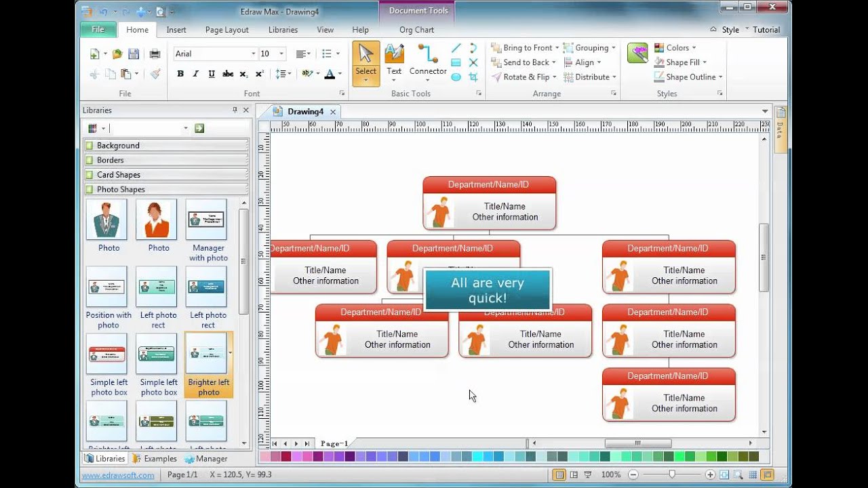Click the Zoom out minus button
This screenshot has height=488, width=868.
click(x=634, y=475)
